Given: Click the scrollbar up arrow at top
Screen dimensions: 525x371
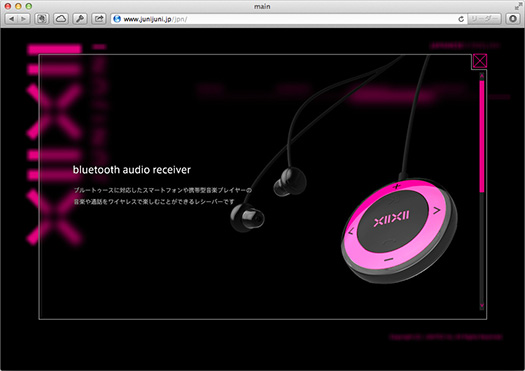Looking at the screenshot, I should tap(482, 76).
